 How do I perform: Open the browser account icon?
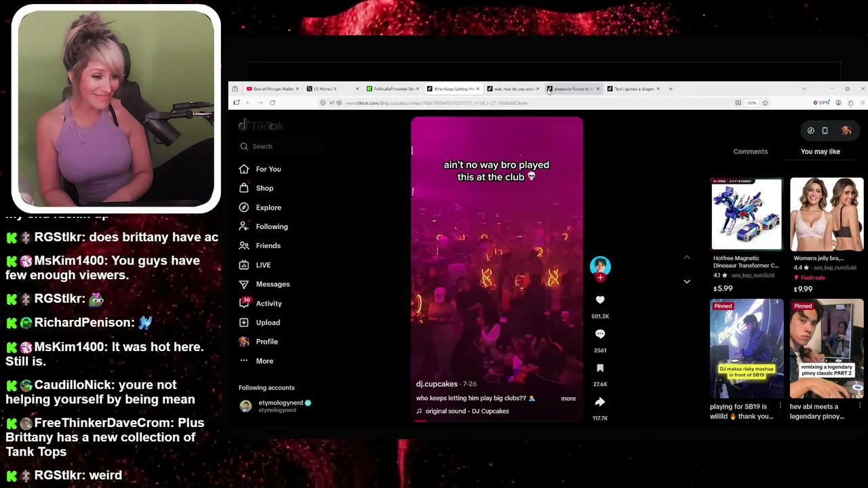[x=839, y=103]
